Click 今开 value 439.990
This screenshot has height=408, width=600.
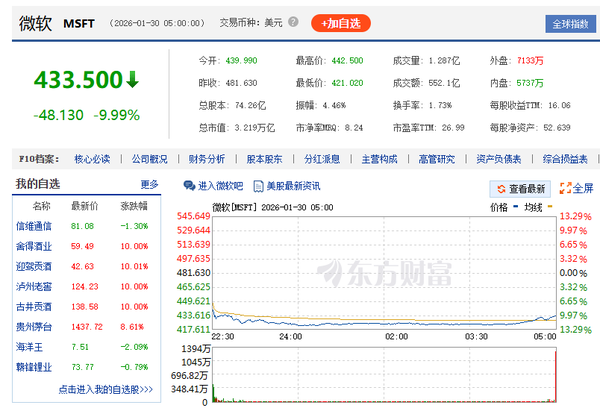pos(241,60)
